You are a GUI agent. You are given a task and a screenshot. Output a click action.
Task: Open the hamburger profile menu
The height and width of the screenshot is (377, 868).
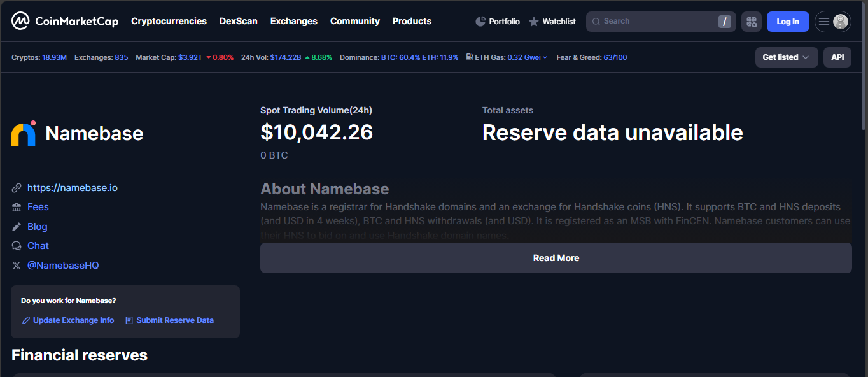pos(823,22)
